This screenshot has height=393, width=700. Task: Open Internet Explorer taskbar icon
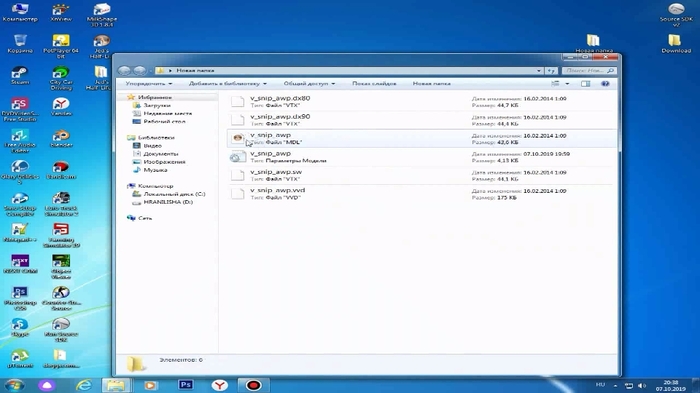[x=83, y=385]
